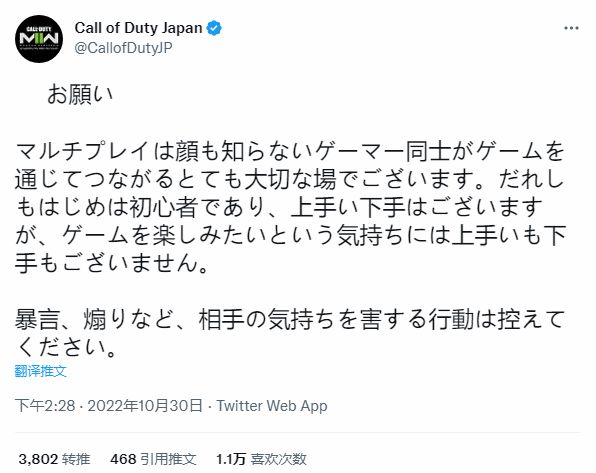Click the blue verified badge
Image resolution: width=596 pixels, height=473 pixels.
click(x=214, y=28)
